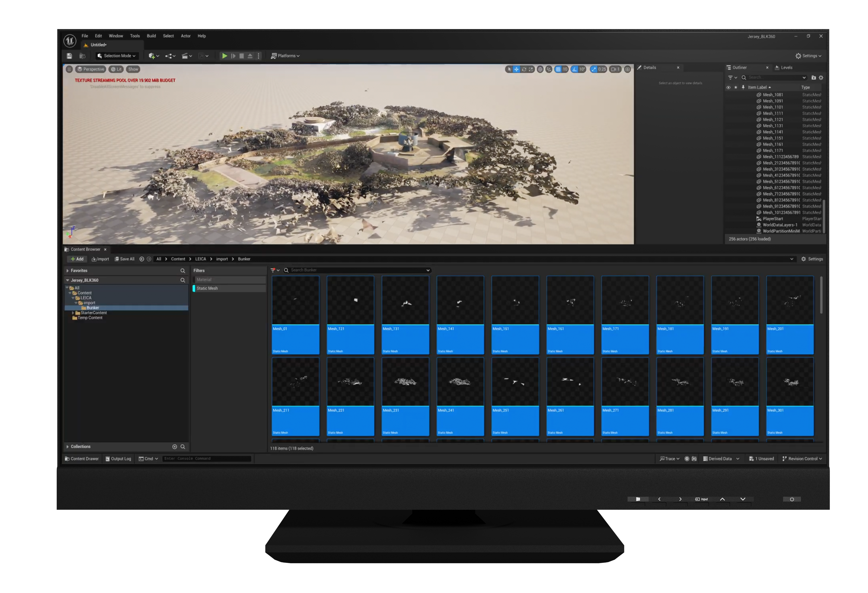Open the cinematics clapperboard icon dropdown
The height and width of the screenshot is (593, 868).
tap(187, 56)
